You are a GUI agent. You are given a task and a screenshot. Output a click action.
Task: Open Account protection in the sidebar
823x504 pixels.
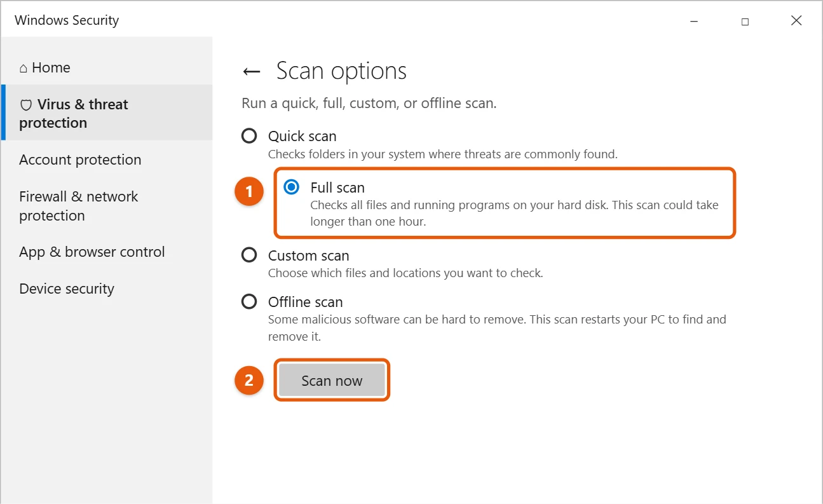coord(80,160)
